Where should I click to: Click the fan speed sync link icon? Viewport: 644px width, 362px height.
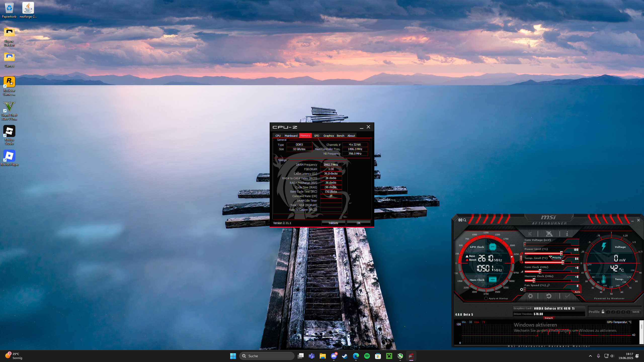click(x=548, y=285)
